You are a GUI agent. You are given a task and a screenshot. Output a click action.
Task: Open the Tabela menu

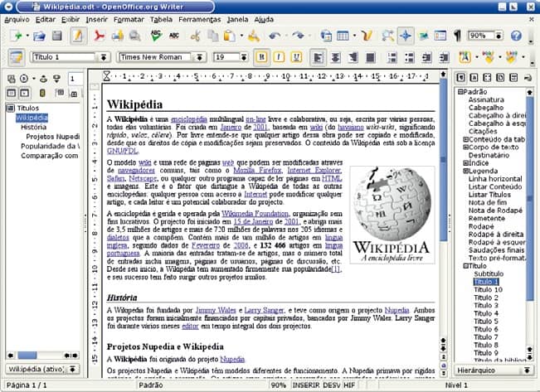tap(161, 20)
